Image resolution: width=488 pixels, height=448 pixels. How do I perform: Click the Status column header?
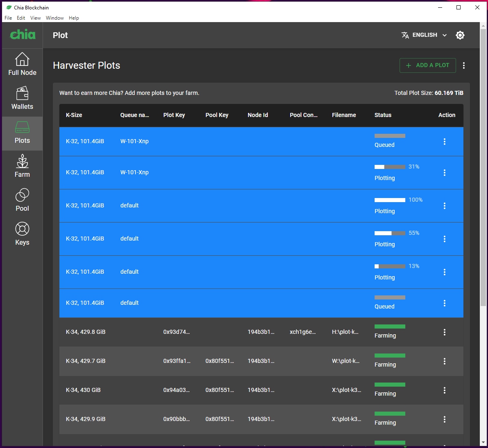(x=383, y=115)
